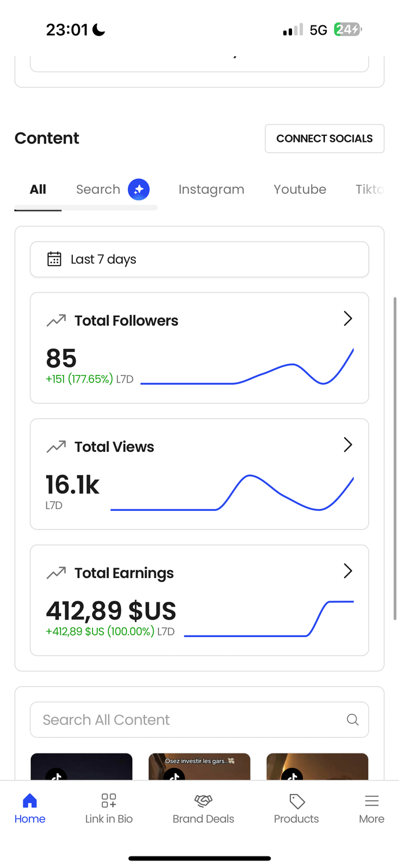Click the Search All Content input field

tap(191, 720)
